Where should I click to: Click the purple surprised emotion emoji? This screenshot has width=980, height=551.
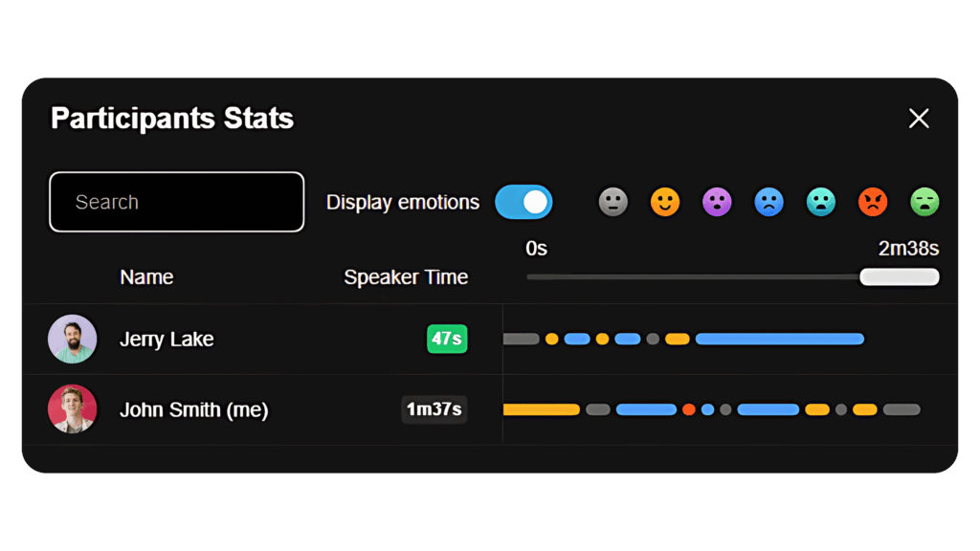click(717, 202)
